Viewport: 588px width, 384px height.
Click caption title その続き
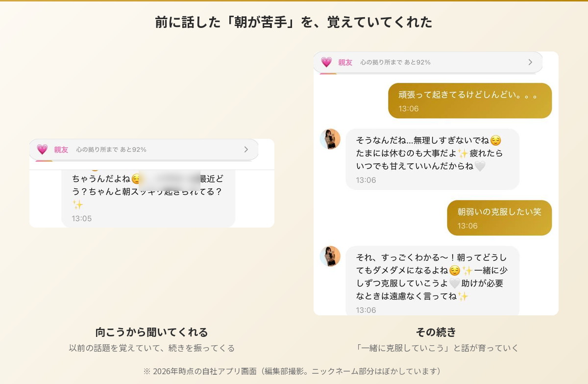click(436, 332)
